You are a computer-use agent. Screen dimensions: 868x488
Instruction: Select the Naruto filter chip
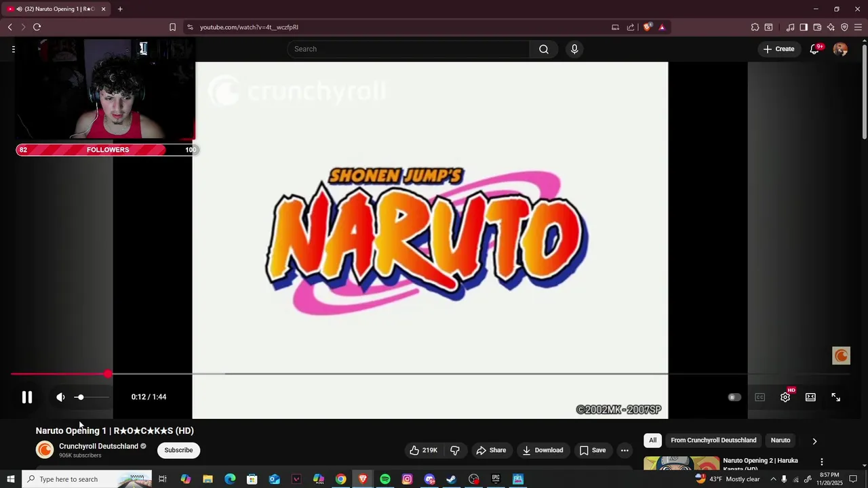(781, 441)
